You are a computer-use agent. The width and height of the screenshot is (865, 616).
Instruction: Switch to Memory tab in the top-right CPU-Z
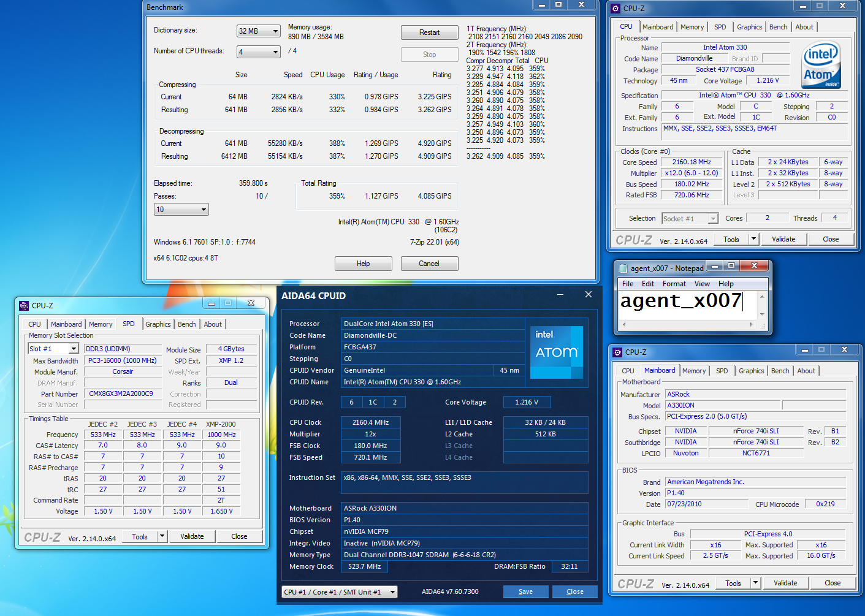point(692,27)
